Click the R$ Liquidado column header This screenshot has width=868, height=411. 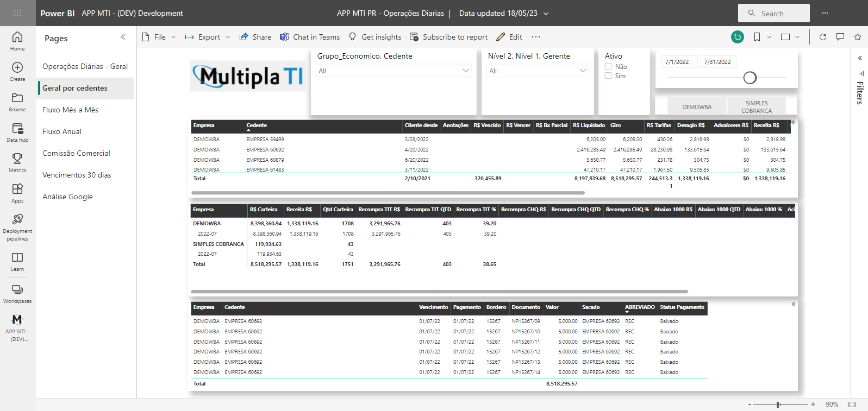click(589, 125)
